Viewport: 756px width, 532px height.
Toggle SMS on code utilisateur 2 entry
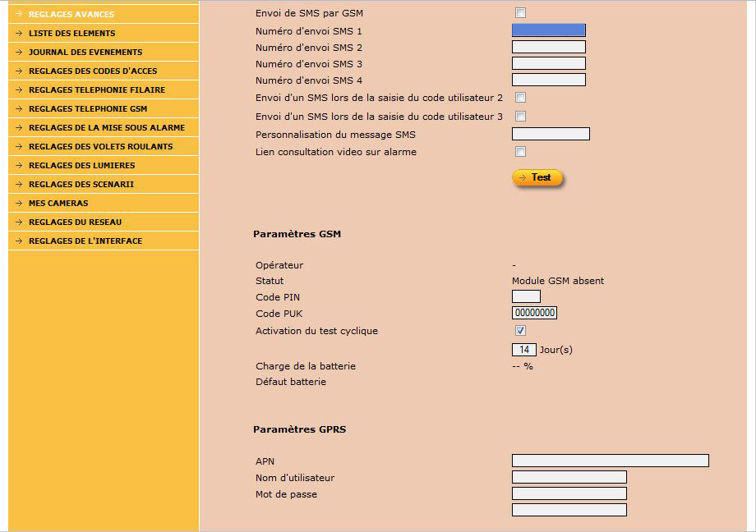520,98
